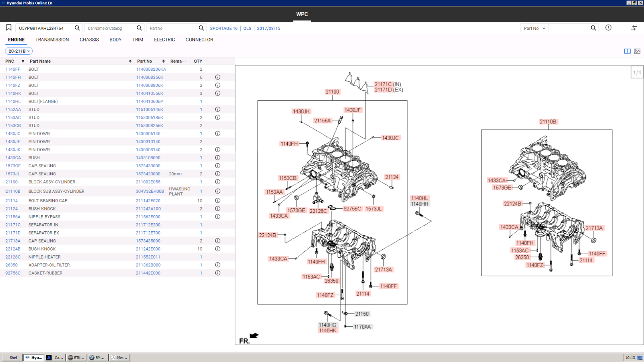
Task: Select the CHASSIS tab
Action: click(x=89, y=39)
